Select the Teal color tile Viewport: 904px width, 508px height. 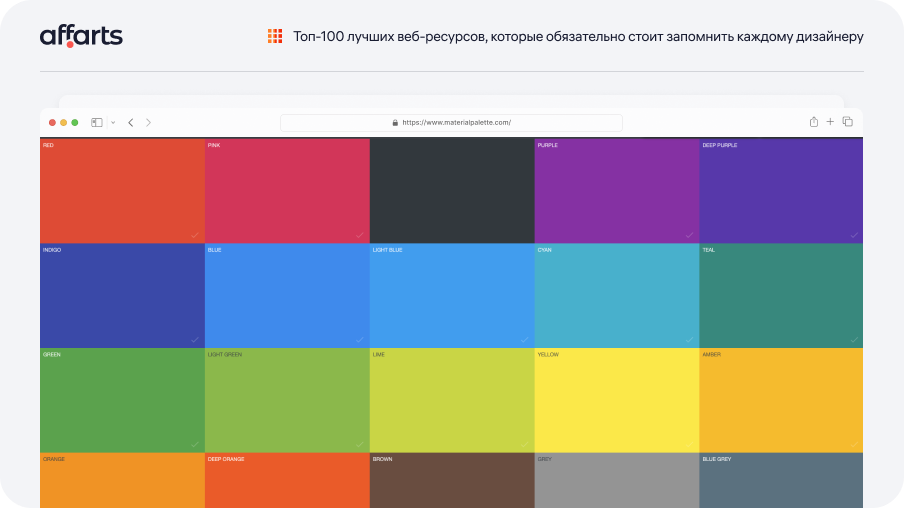click(x=781, y=296)
